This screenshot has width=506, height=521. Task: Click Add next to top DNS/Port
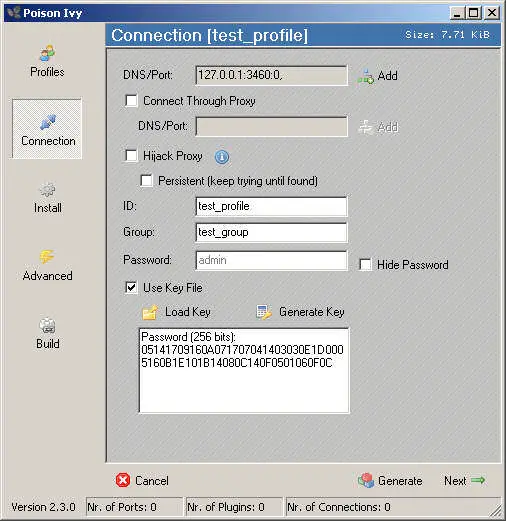tap(378, 76)
